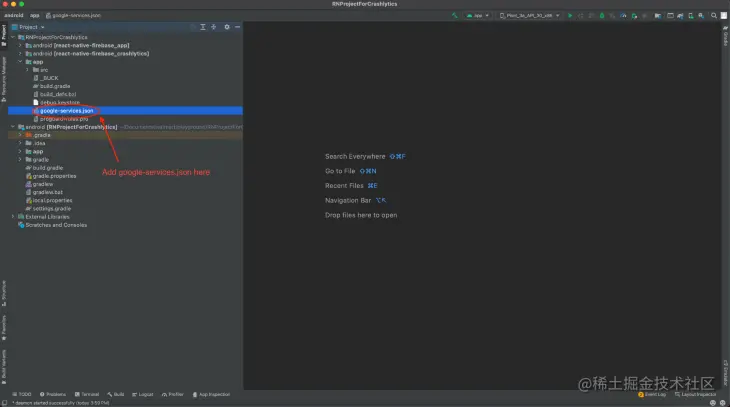Select the _BUCK file
Viewport: 730px width, 407px height.
46,78
